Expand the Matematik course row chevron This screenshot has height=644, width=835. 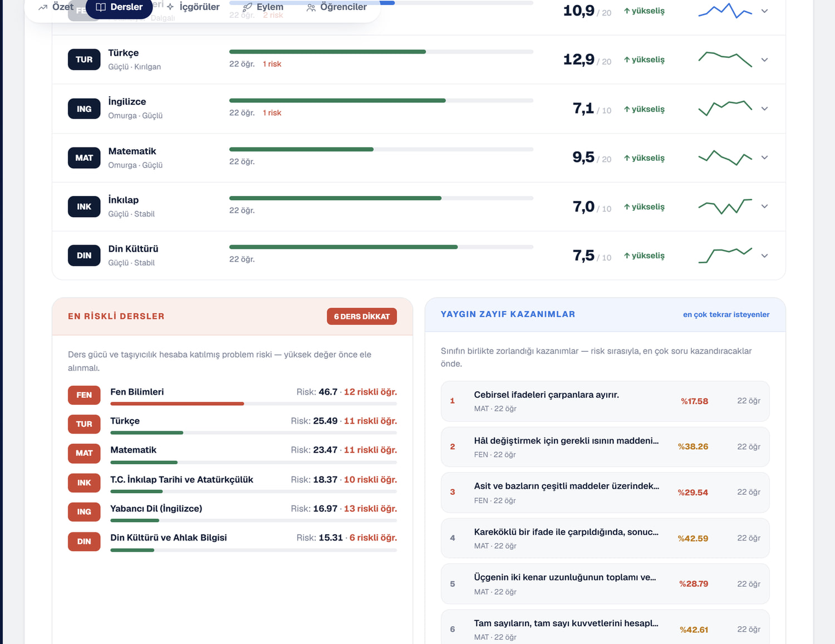pyautogui.click(x=764, y=158)
